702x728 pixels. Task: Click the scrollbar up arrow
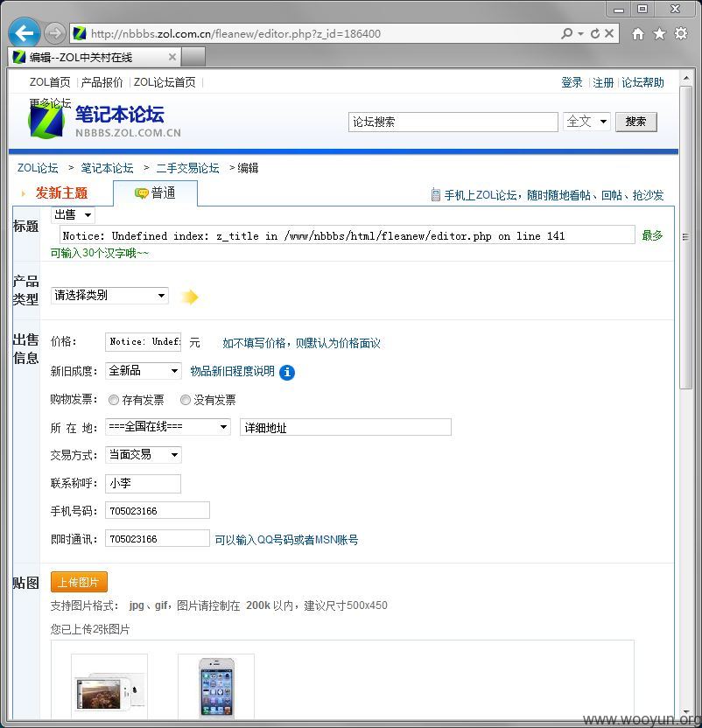point(685,78)
